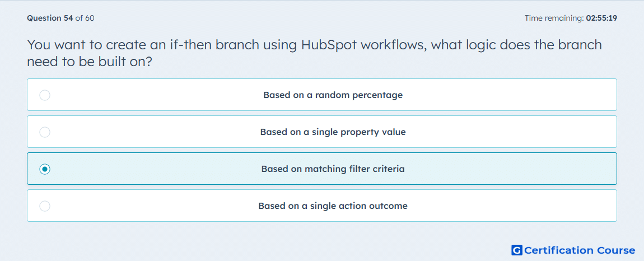The width and height of the screenshot is (644, 261).
Task: Click the right side of the highlighted filter criteria card
Action: pyautogui.click(x=534, y=169)
